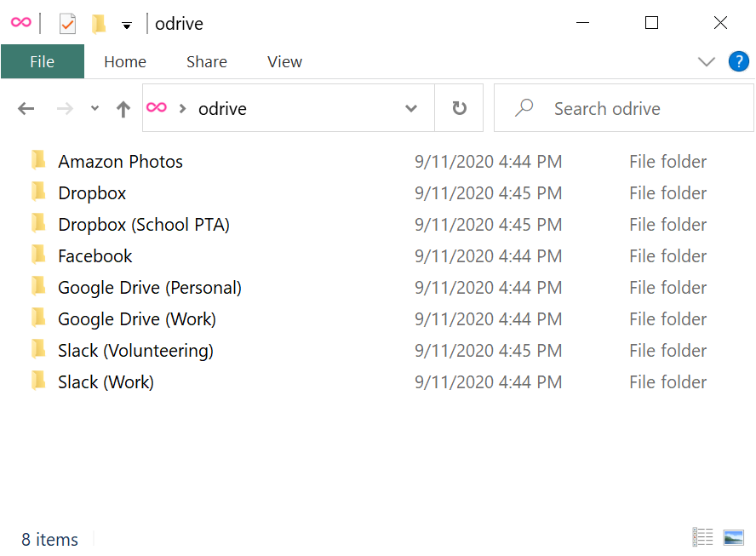Image resolution: width=756 pixels, height=556 pixels.
Task: Click the New Folder icon in title bar
Action: 99,24
